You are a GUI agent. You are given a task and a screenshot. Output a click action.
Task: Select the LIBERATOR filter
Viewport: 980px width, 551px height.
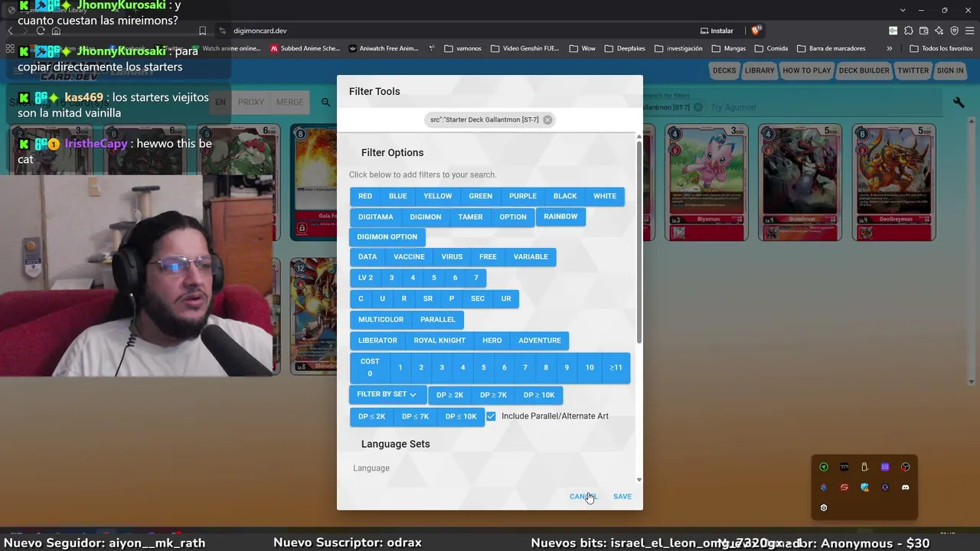[x=377, y=341]
